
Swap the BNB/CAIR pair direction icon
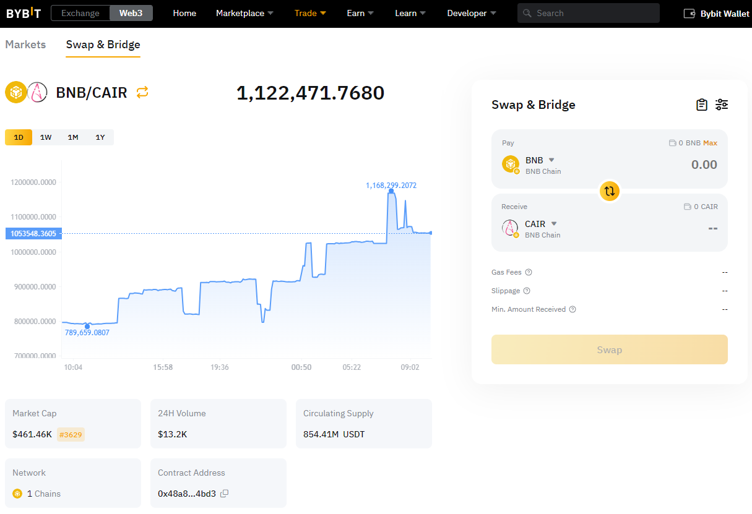(142, 92)
